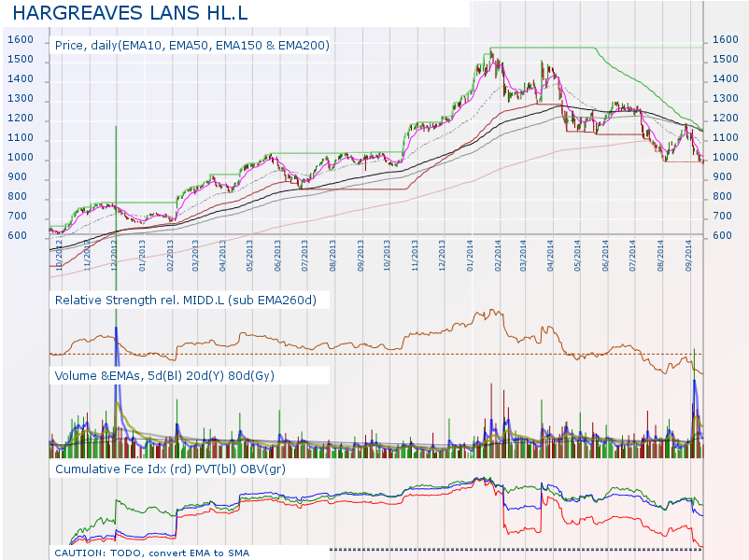Click the Relative Strength rel. MIDD.L label
This screenshot has width=749, height=560.
[186, 300]
